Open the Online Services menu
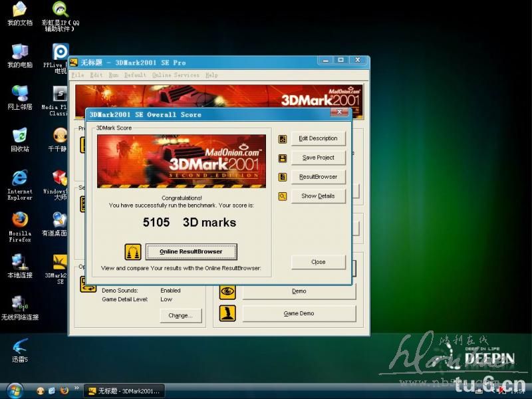The width and height of the screenshot is (532, 399). (x=176, y=75)
